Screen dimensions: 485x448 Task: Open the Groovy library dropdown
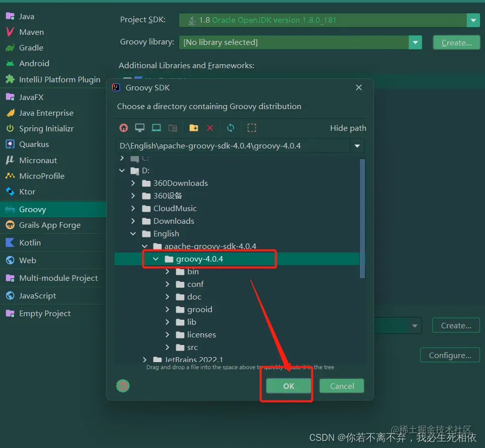tap(415, 42)
